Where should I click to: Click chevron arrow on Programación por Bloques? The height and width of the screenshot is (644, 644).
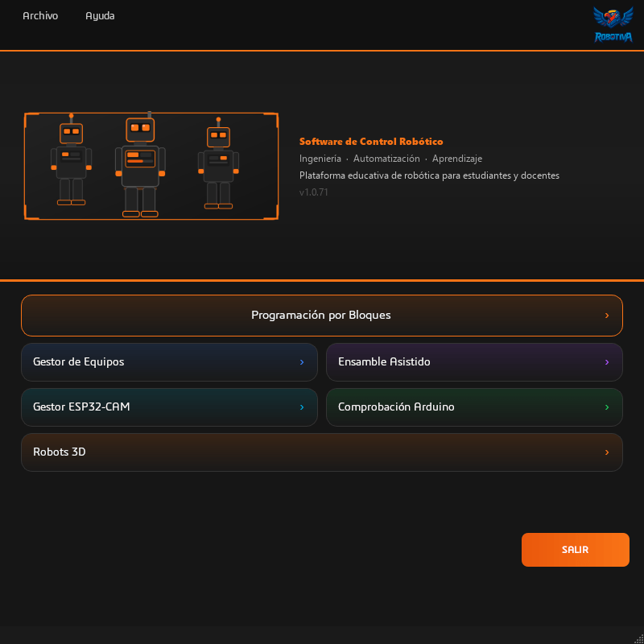pos(607,316)
